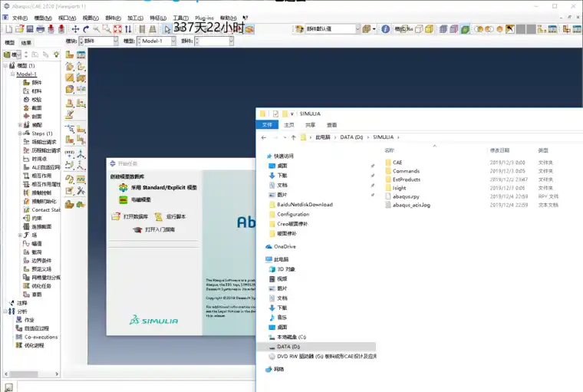Select the Rotate view tool
This screenshot has height=392, width=583.
click(x=86, y=29)
